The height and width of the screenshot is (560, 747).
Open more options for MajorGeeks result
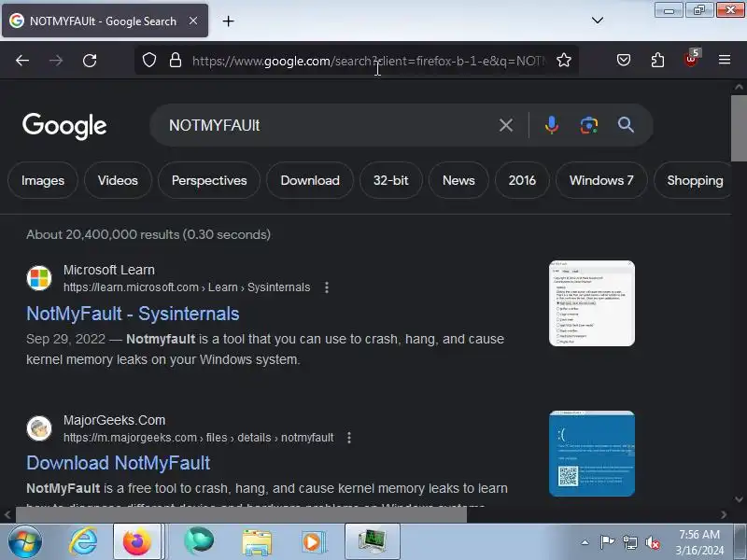[x=349, y=438]
